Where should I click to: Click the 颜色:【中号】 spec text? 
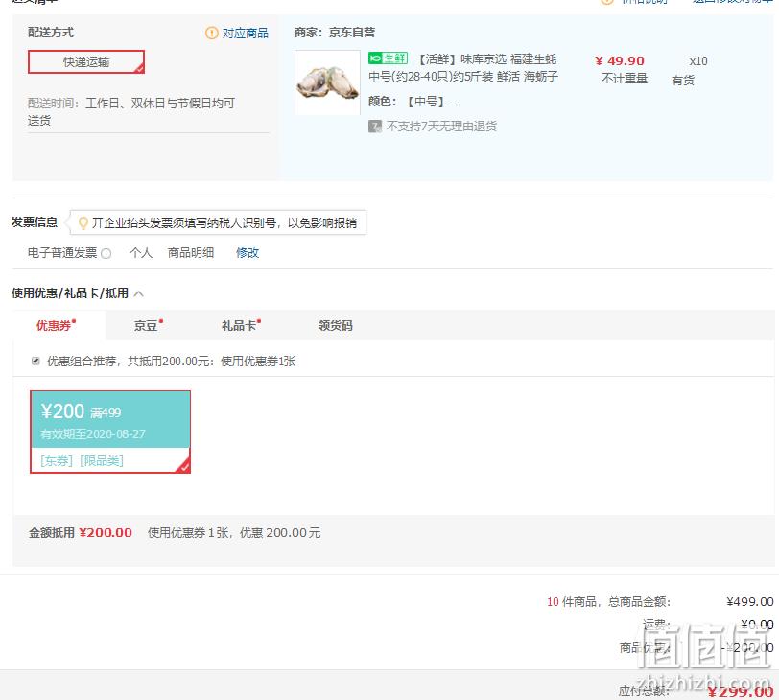(413, 102)
